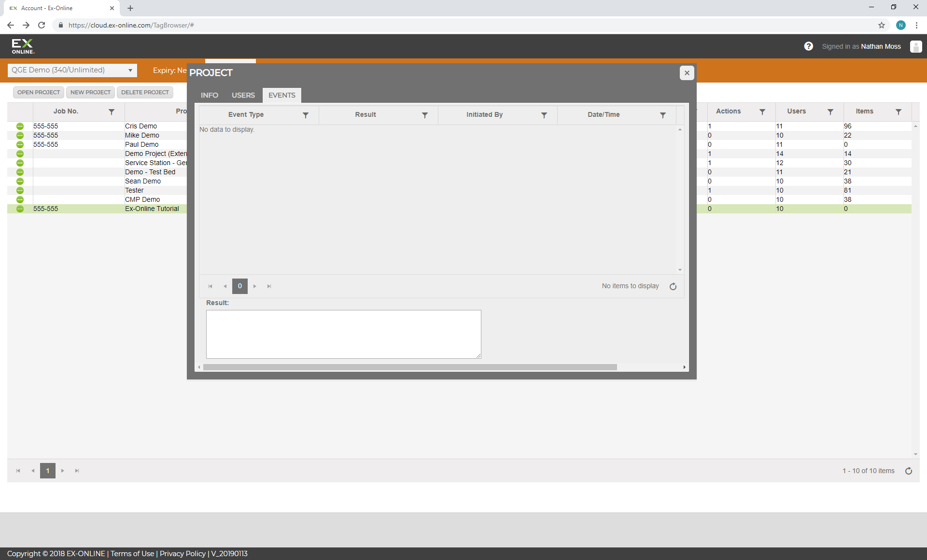Open the Initiated By column filter

544,115
